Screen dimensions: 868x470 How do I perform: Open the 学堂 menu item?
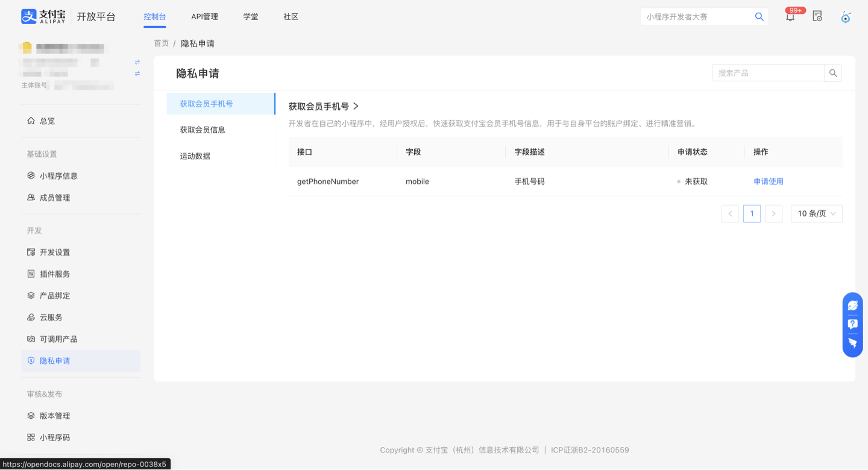[x=251, y=16]
